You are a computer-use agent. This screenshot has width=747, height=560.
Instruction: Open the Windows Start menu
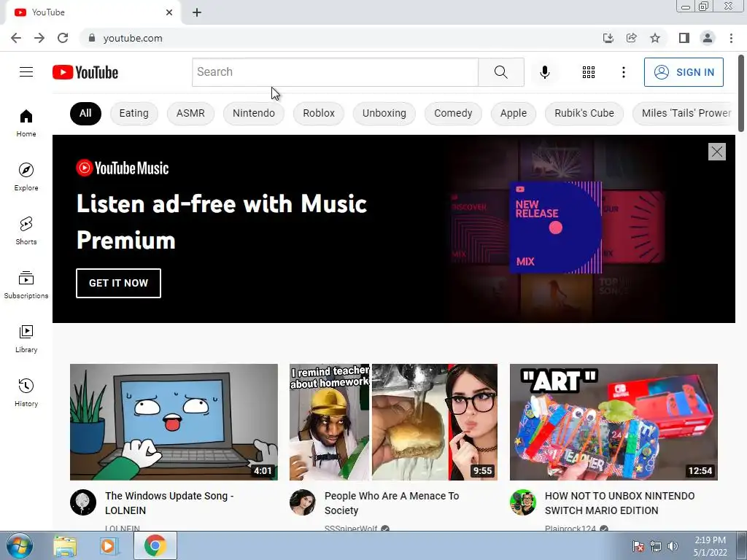point(20,545)
